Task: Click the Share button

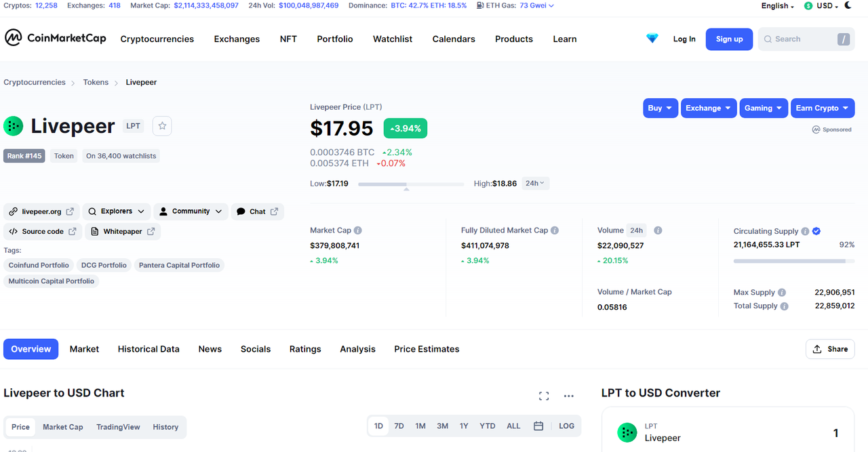Action: pos(830,349)
